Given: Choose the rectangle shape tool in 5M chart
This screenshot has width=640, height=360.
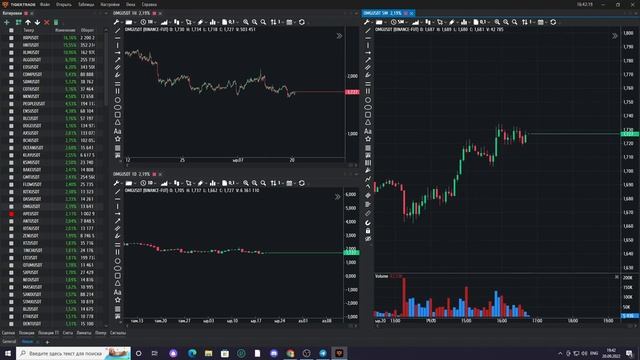Looking at the screenshot, I should click(x=368, y=115).
